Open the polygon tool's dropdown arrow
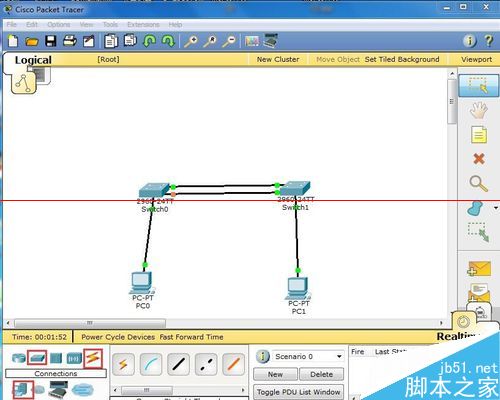This screenshot has height=400, width=500. (496, 208)
